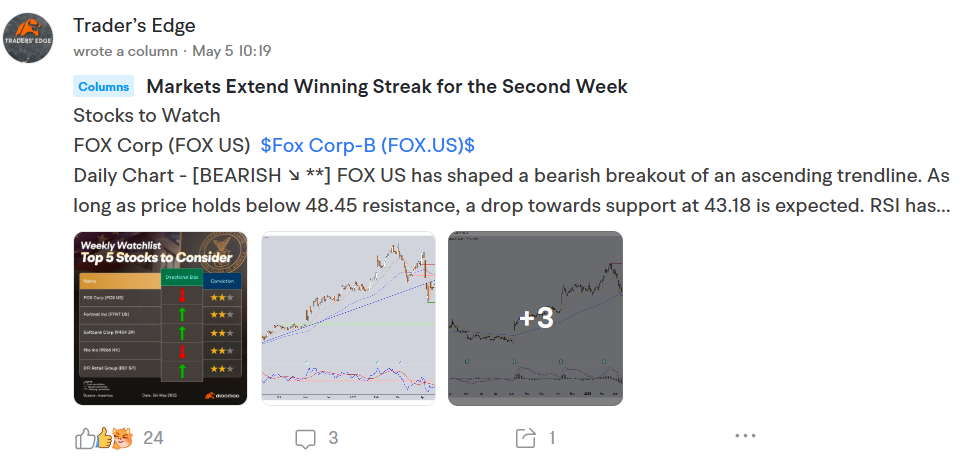The height and width of the screenshot is (474, 976).
Task: Open the Trader's Edge profile avatar
Action: pyautogui.click(x=28, y=38)
